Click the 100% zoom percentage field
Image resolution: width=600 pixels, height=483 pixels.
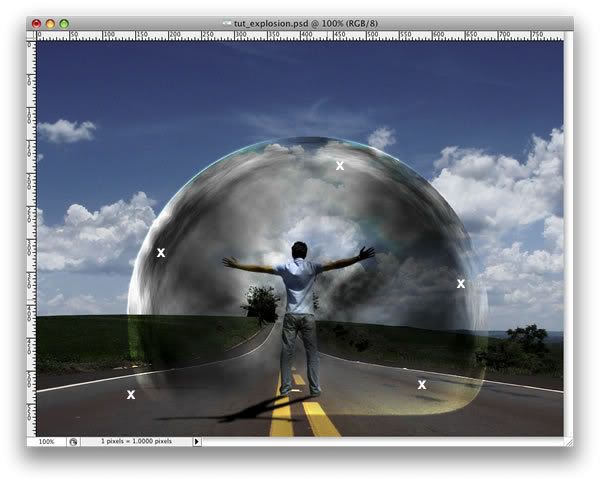(x=47, y=442)
